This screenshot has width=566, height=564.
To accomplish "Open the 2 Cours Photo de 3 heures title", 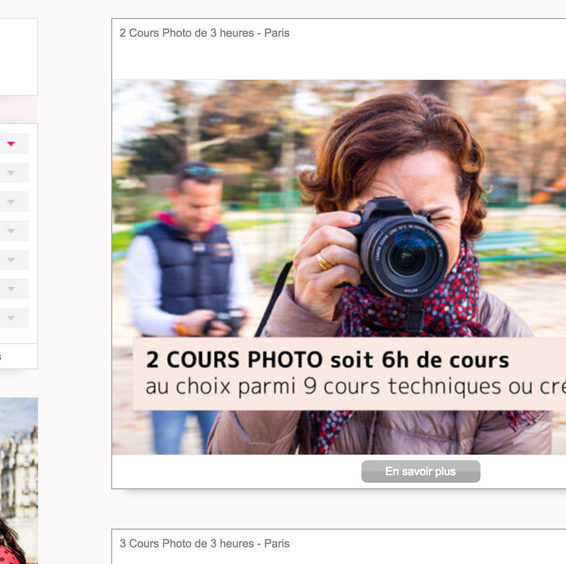I will [x=204, y=33].
